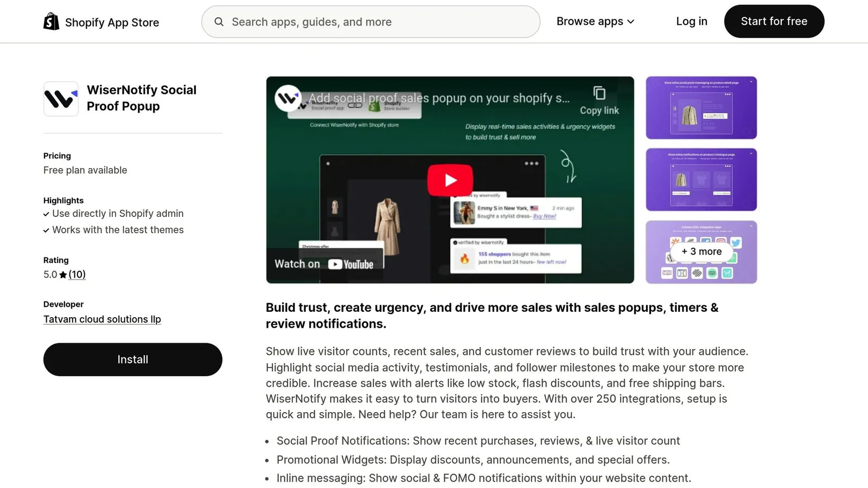Expand the Browse apps dropdown
The image size is (868, 488).
pyautogui.click(x=595, y=22)
